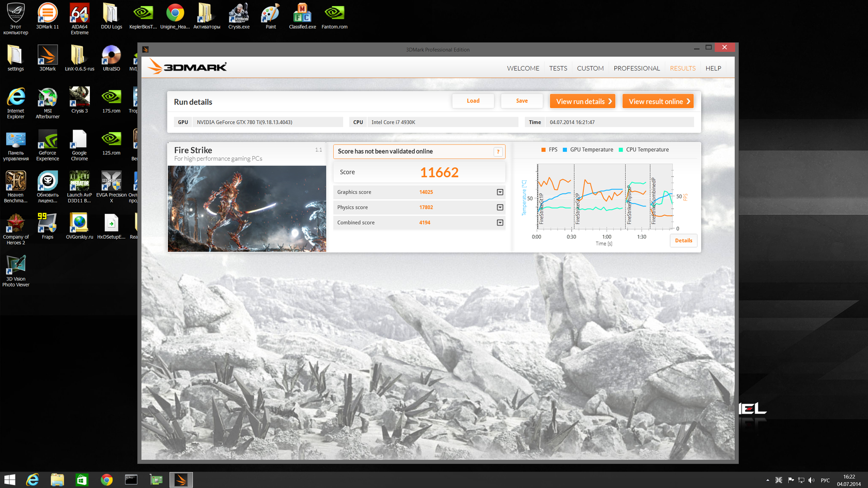Viewport: 868px width, 488px height.
Task: Show hidden tray icons arrow
Action: click(768, 480)
